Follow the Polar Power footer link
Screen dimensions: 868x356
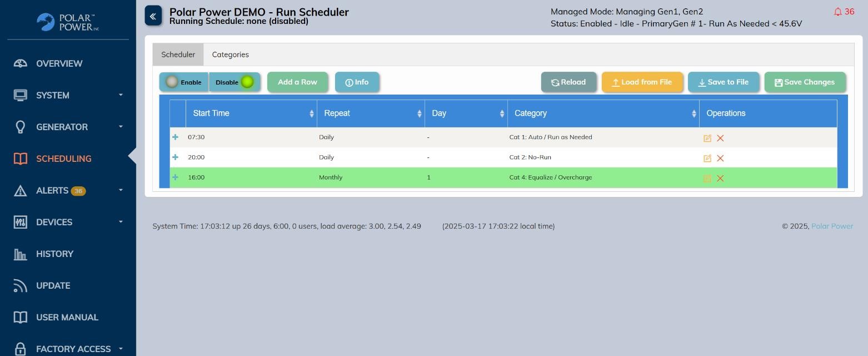(832, 226)
